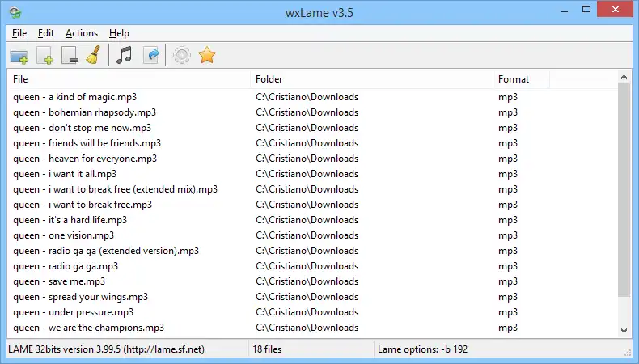Click the folder path in the save me row
This screenshot has width=639, height=364.
[x=307, y=281]
